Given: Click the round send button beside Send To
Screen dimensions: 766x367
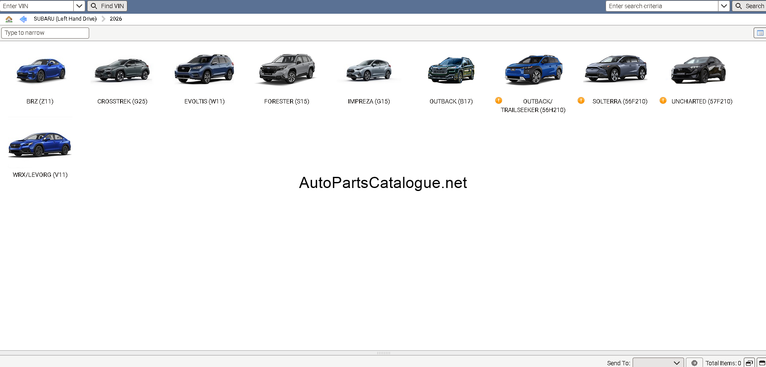Looking at the screenshot, I should tap(694, 363).
